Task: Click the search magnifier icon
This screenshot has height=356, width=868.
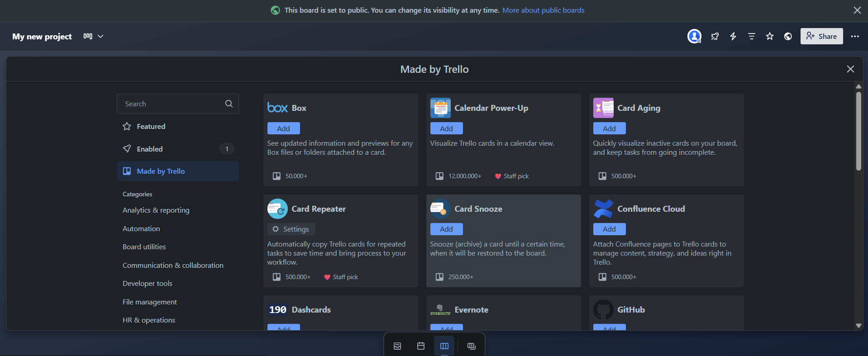Action: (x=229, y=104)
